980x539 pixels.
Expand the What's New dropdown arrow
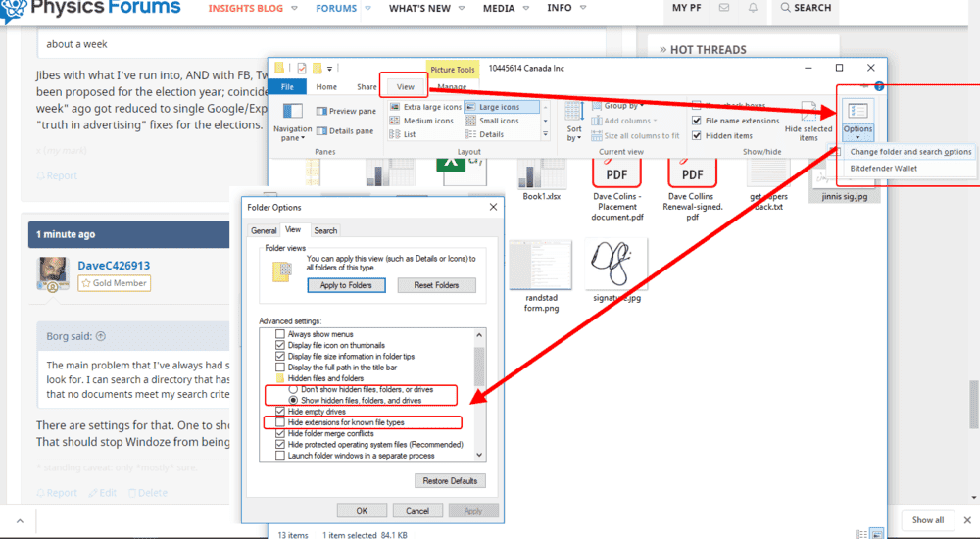tap(462, 8)
